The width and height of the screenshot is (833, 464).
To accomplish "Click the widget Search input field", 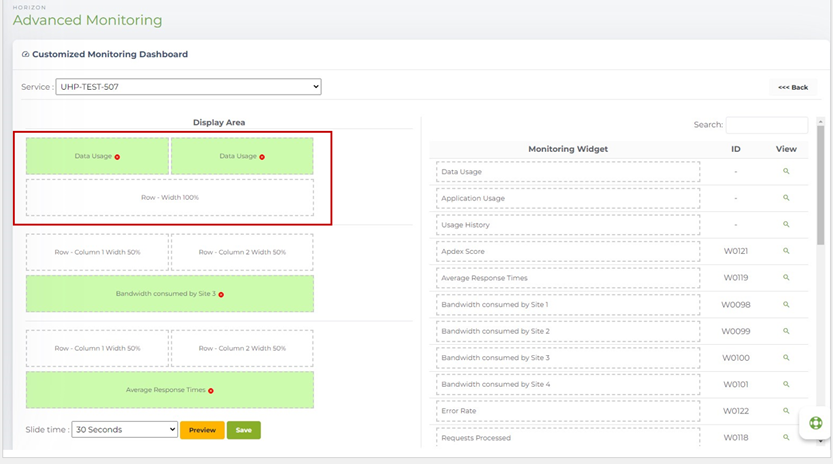I will 766,125.
